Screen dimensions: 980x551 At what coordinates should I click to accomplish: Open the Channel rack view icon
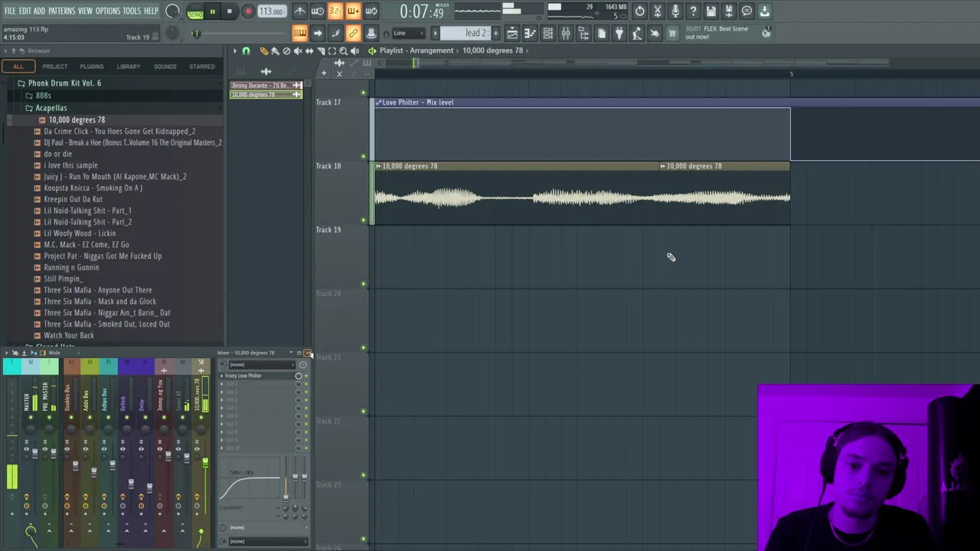[x=547, y=33]
